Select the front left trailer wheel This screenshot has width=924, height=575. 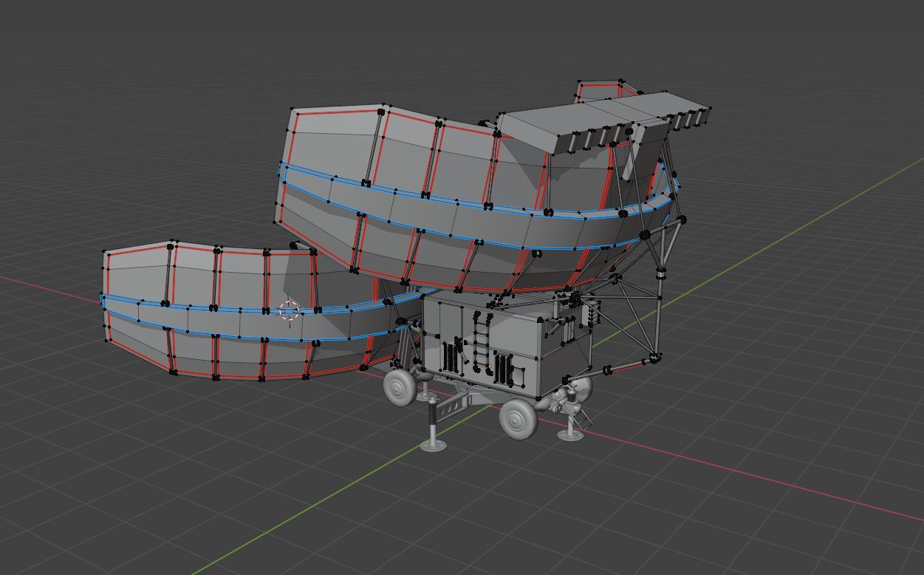pyautogui.click(x=400, y=387)
